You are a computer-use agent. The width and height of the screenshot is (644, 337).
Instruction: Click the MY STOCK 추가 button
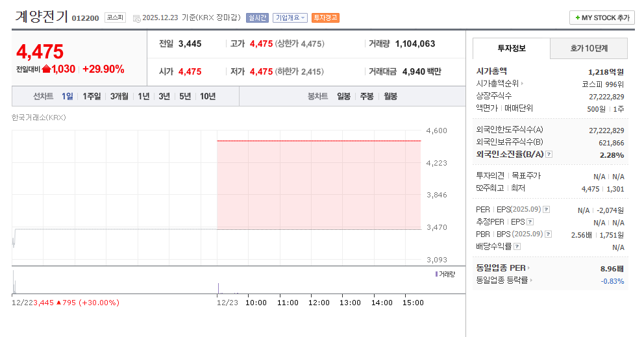click(602, 18)
